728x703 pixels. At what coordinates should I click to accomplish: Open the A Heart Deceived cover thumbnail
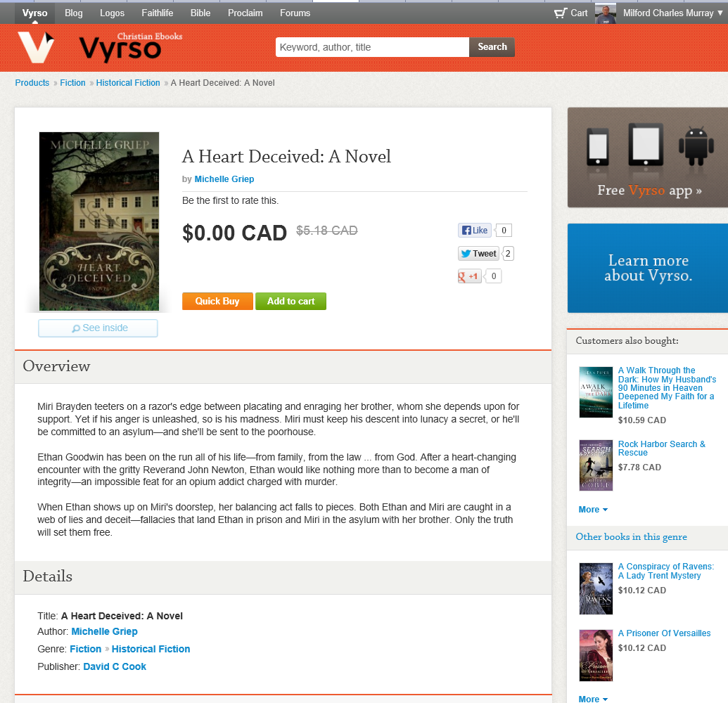tap(99, 221)
